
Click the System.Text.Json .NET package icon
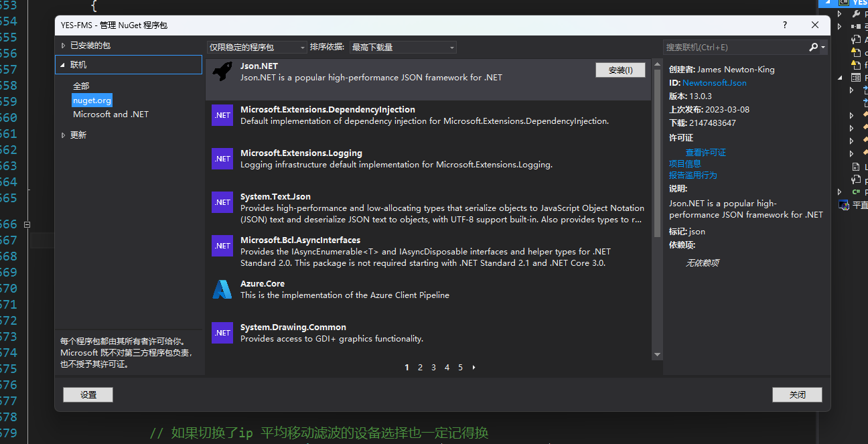coord(222,202)
